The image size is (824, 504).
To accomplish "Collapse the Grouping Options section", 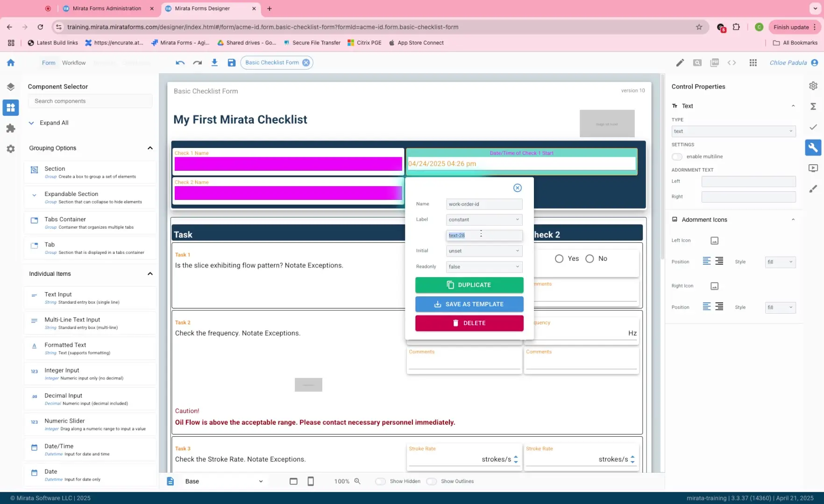I will coord(150,148).
